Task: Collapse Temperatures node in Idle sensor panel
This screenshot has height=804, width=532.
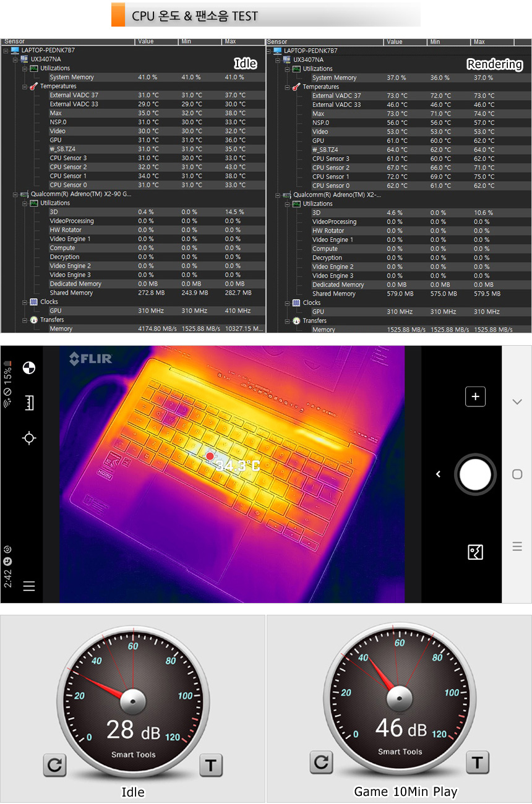Action: click(25, 87)
